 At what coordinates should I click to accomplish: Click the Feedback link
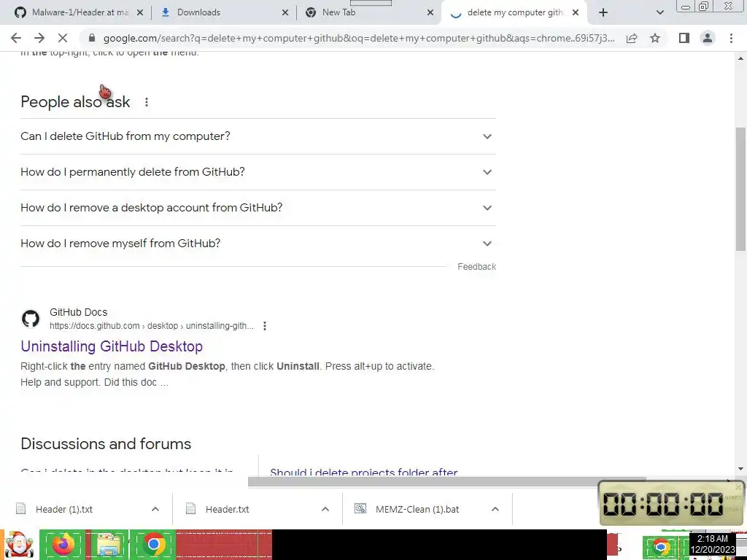(x=476, y=267)
